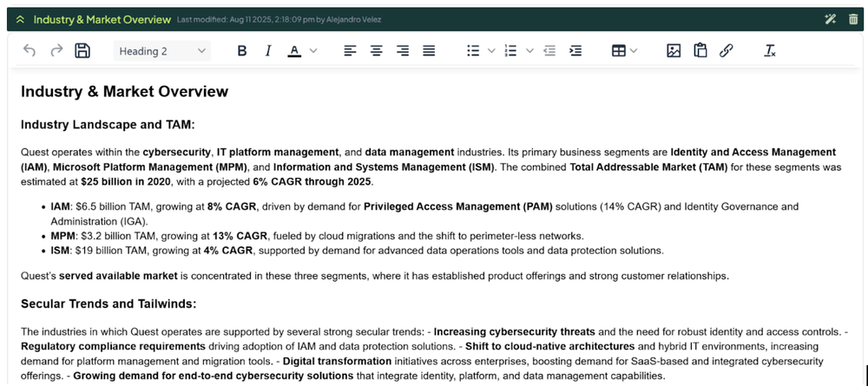This screenshot has width=868, height=386.
Task: Click the 'Secular Trends and Tailwinds:' heading
Action: (x=108, y=304)
